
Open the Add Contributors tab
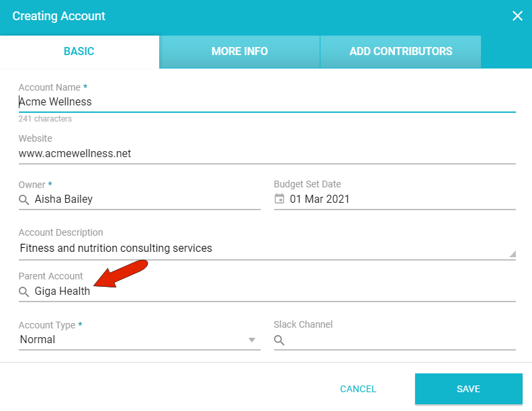tap(400, 52)
